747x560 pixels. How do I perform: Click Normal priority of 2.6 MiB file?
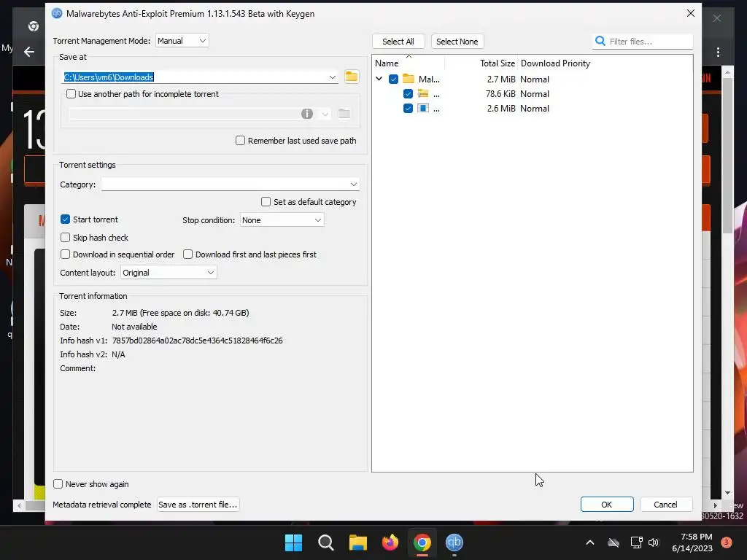pyautogui.click(x=535, y=108)
